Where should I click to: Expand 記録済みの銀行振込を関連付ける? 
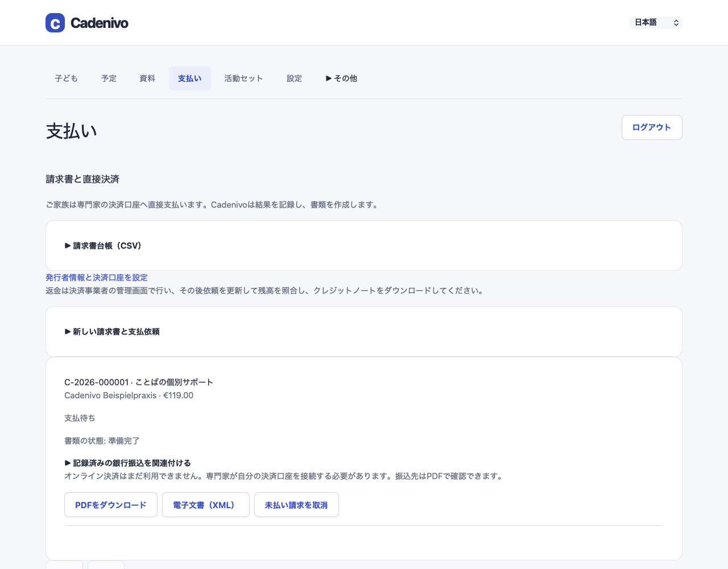128,463
